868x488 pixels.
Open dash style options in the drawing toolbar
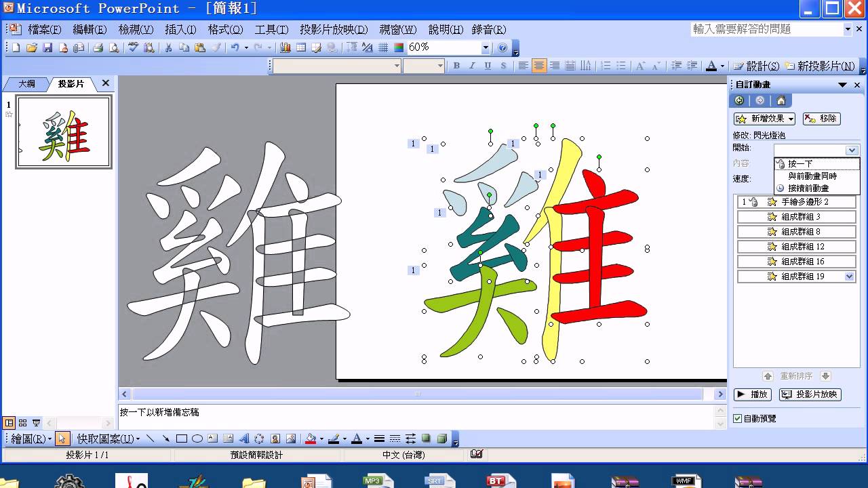(395, 439)
